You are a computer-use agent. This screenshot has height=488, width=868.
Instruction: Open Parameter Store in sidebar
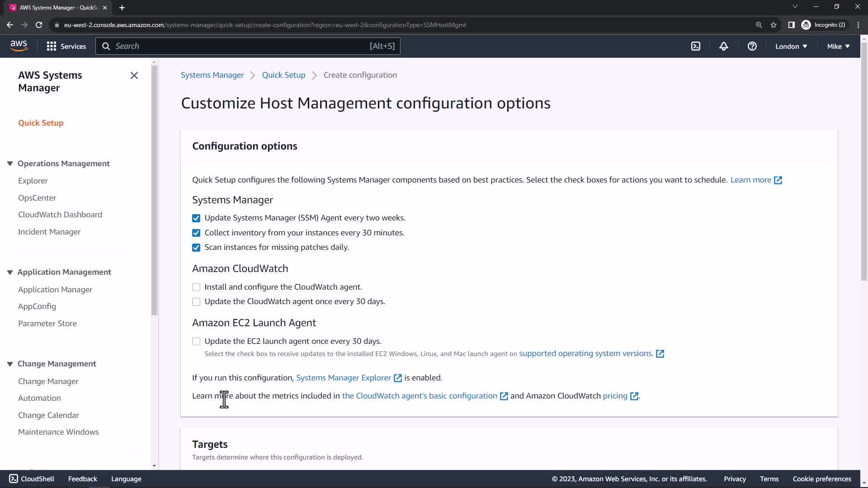47,324
